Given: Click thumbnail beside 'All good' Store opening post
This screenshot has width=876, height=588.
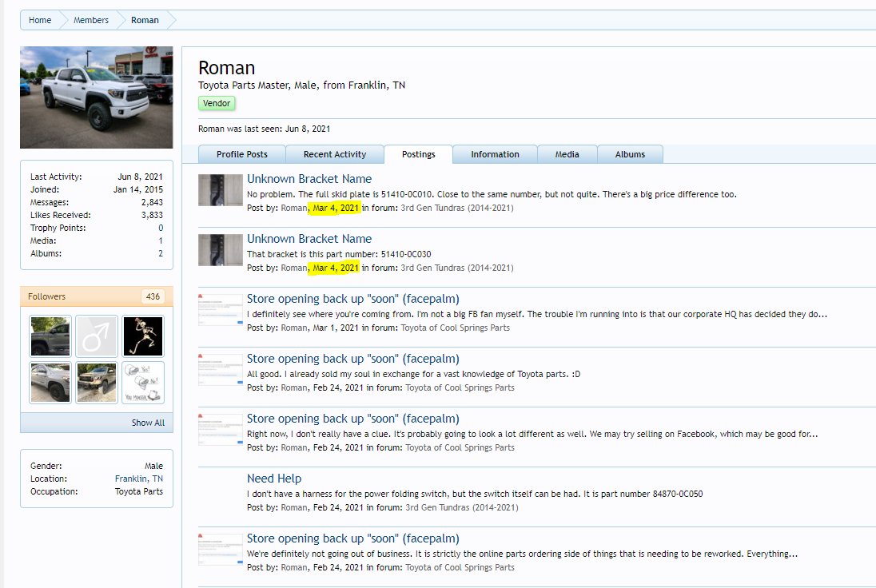Looking at the screenshot, I should click(x=220, y=369).
